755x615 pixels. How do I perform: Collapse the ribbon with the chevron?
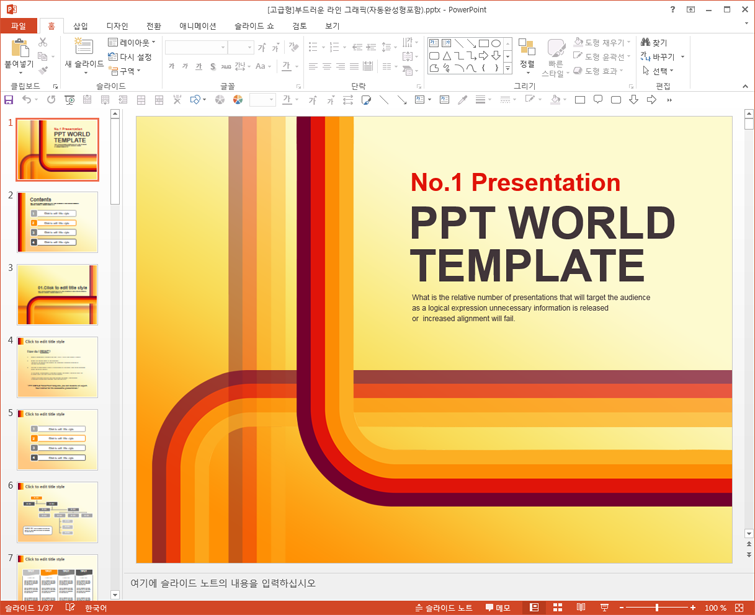point(745,86)
